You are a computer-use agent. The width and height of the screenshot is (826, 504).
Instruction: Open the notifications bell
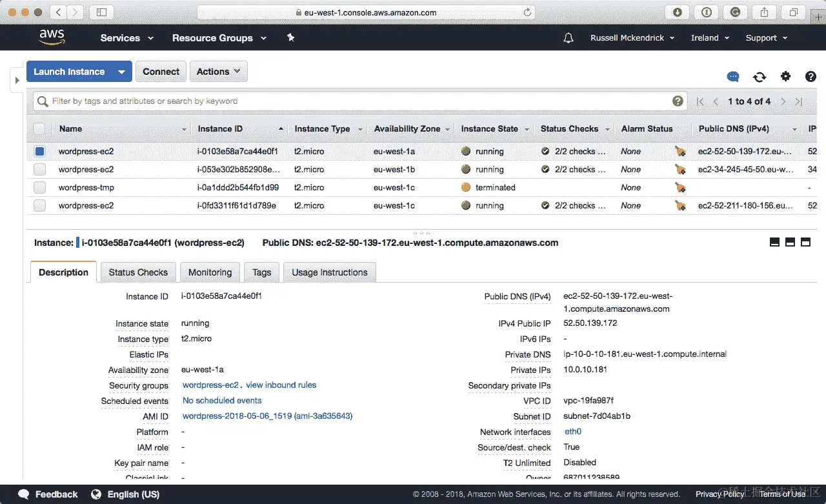(569, 38)
